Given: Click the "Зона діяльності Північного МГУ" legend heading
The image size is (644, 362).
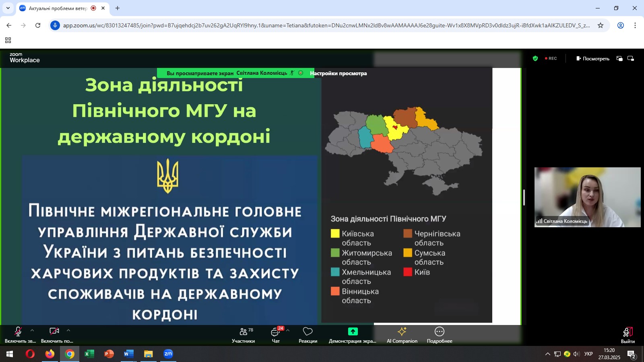Looking at the screenshot, I should point(388,219).
